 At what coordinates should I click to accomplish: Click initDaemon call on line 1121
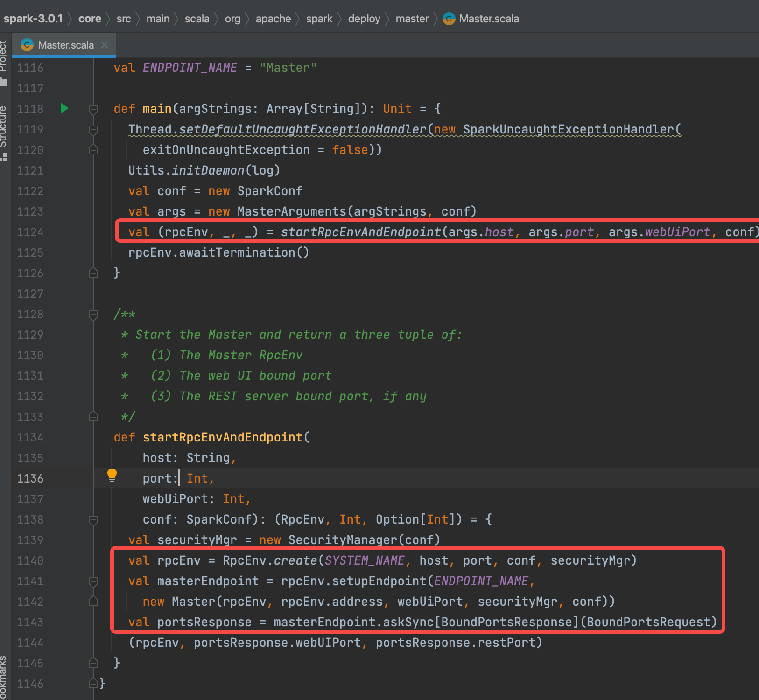coord(208,170)
